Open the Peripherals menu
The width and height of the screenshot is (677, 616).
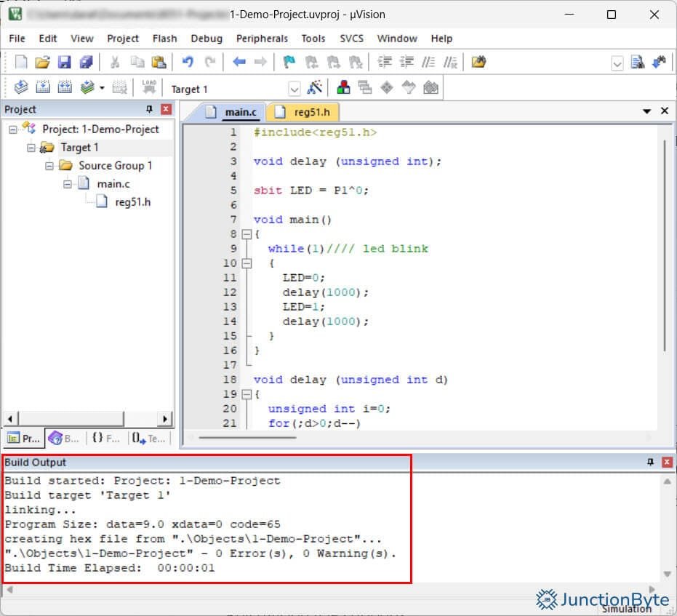(262, 39)
